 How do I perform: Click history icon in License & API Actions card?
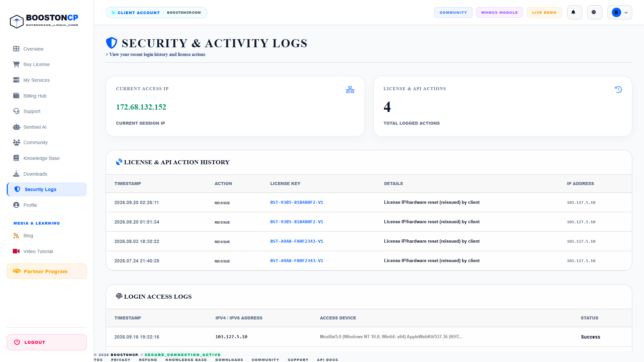(619, 89)
